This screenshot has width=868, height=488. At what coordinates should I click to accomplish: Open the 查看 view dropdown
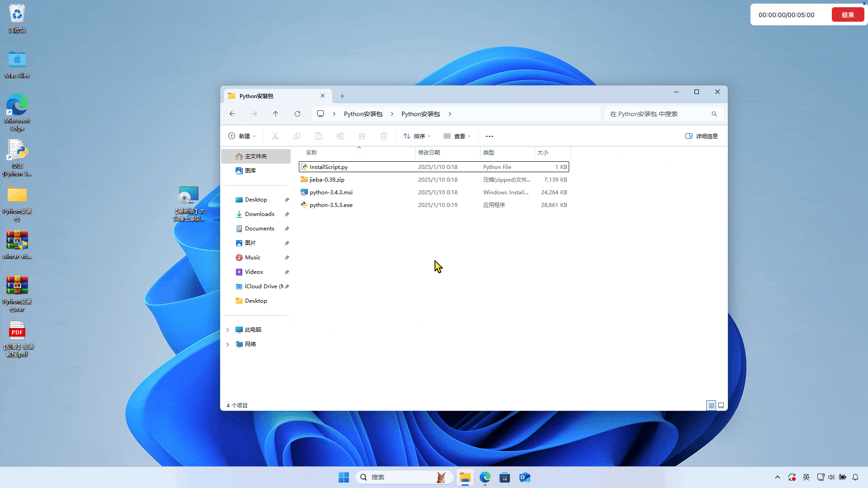[x=457, y=136]
